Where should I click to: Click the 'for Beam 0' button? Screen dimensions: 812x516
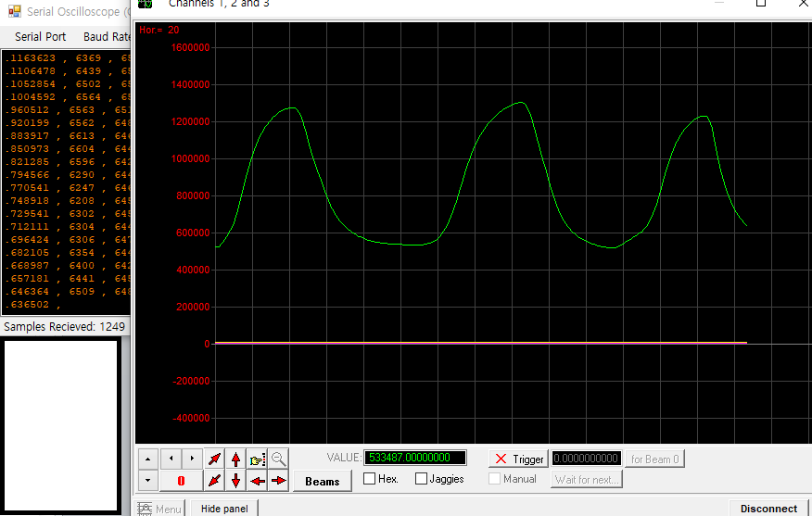pyautogui.click(x=654, y=459)
